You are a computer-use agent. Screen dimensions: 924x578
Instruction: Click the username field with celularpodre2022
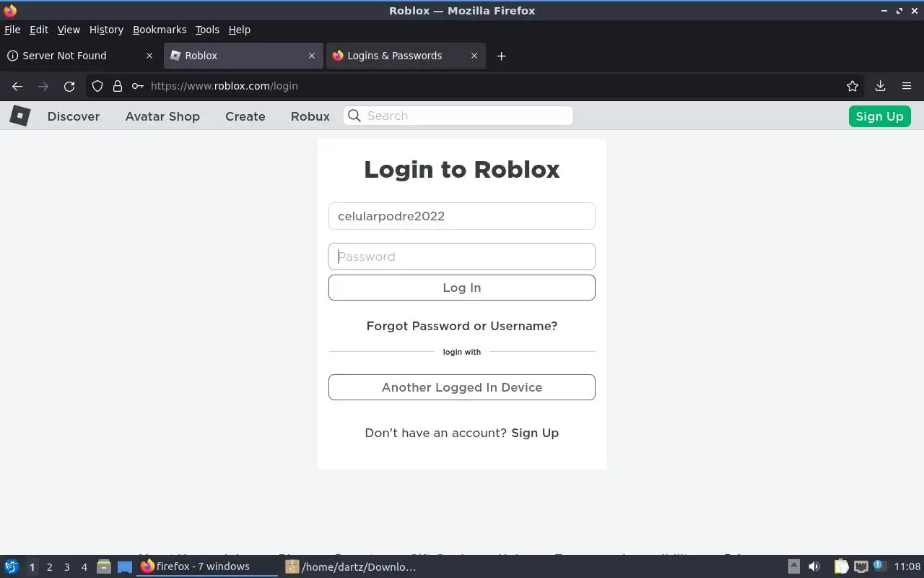coord(462,216)
